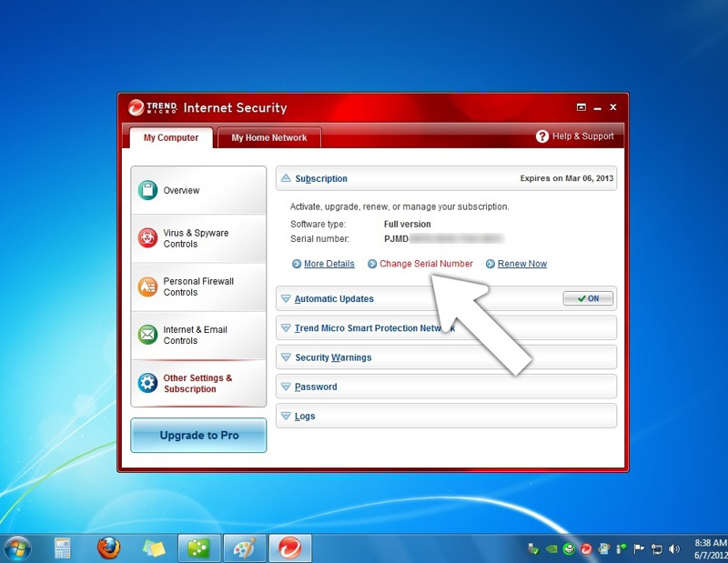This screenshot has width=728, height=563.
Task: Click the compact view button in title bar
Action: [x=581, y=107]
